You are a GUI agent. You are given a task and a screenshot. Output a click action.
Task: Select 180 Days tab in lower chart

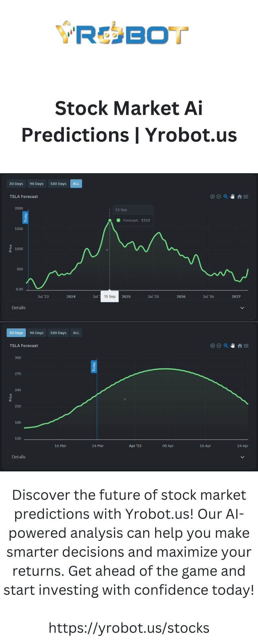coord(58,333)
